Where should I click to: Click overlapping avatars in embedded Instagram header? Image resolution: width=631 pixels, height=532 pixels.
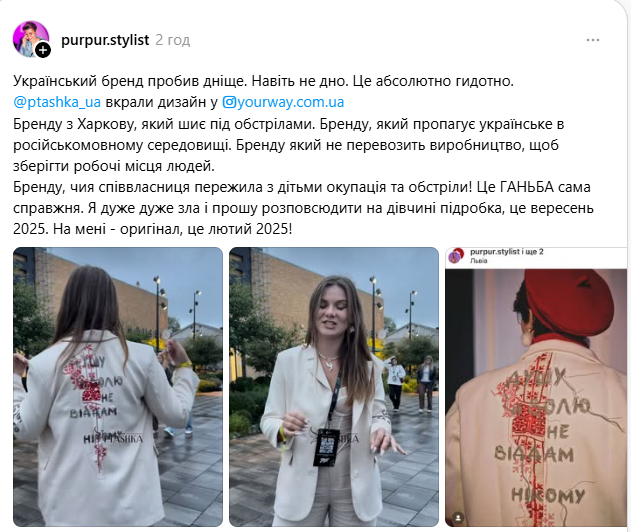pos(457,255)
